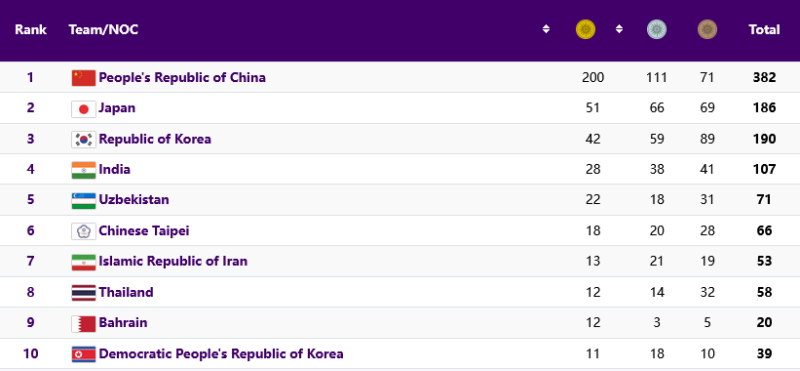The width and height of the screenshot is (800, 371).
Task: Sort by silver medals using arrows left of silver icon
Action: [619, 29]
